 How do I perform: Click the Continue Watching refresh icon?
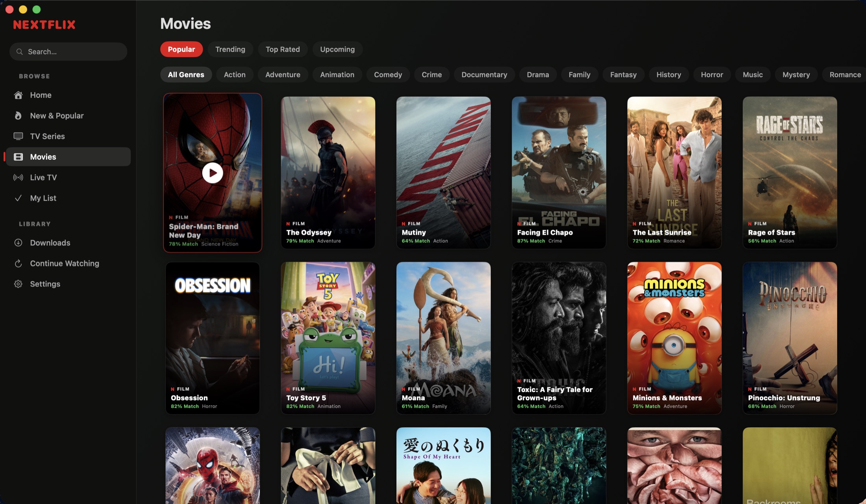[18, 263]
